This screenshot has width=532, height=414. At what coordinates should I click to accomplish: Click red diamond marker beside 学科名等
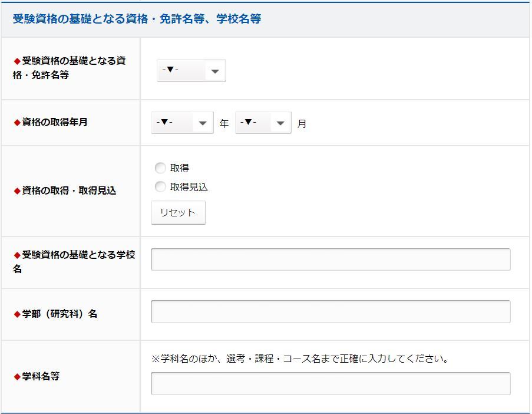pyautogui.click(x=17, y=377)
